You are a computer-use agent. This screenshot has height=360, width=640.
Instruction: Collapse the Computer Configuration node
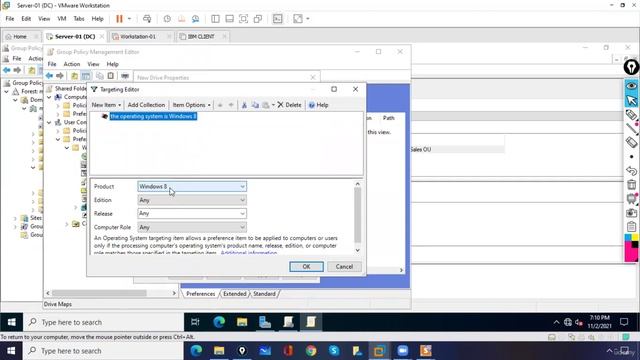[x=49, y=97]
